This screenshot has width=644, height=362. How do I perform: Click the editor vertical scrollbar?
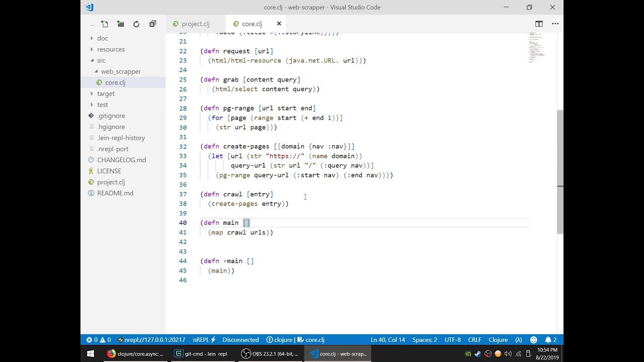coord(560,172)
